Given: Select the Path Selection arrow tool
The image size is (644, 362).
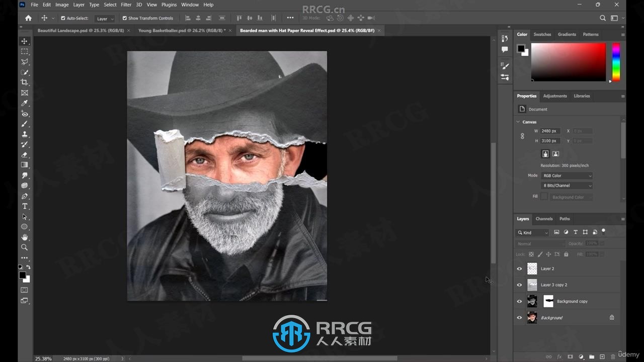Looking at the screenshot, I should (x=24, y=217).
